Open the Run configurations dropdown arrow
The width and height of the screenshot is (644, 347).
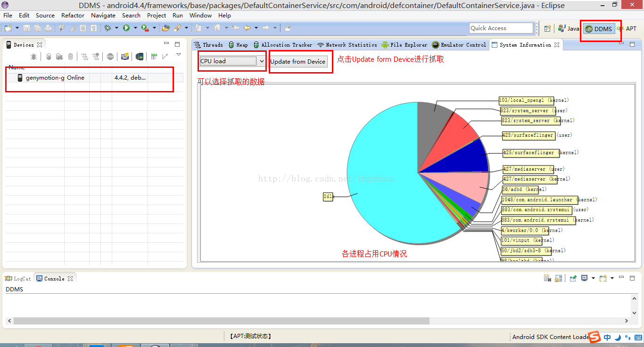(135, 28)
